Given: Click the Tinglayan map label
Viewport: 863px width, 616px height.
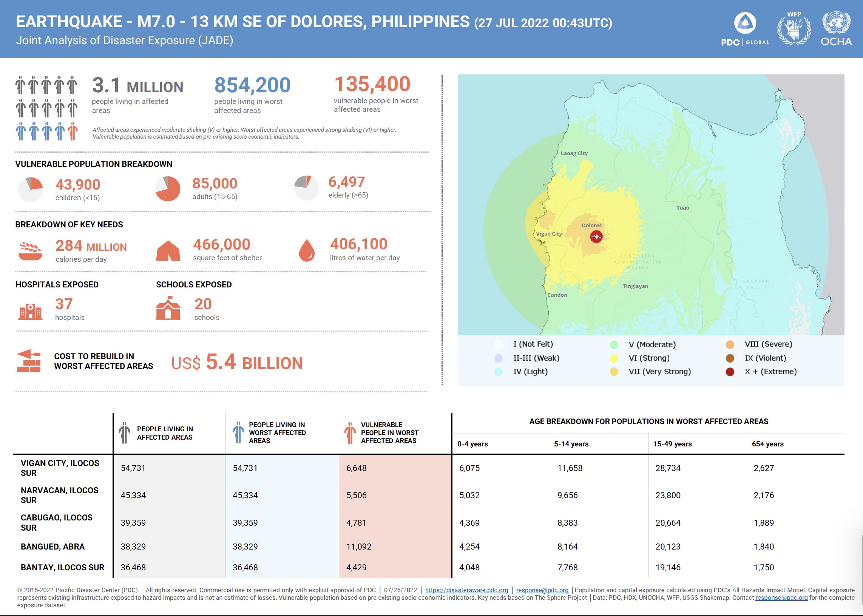Looking at the screenshot, I should click(x=635, y=286).
